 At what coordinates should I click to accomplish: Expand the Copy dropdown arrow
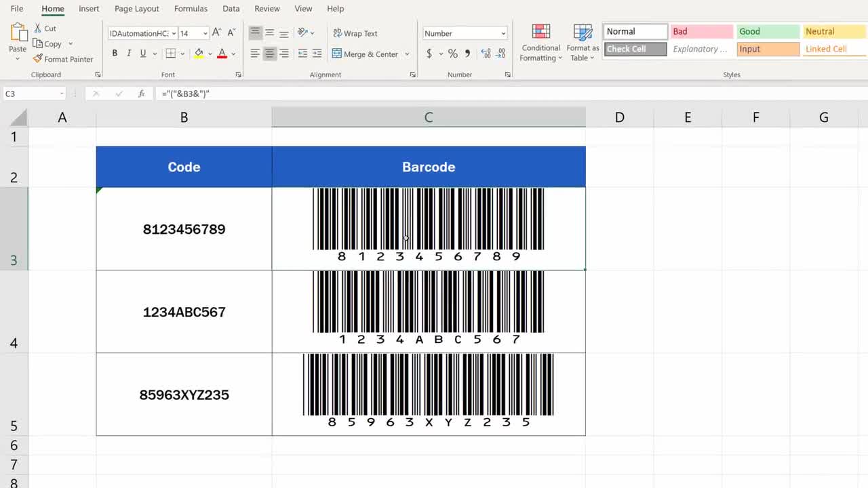pos(71,44)
